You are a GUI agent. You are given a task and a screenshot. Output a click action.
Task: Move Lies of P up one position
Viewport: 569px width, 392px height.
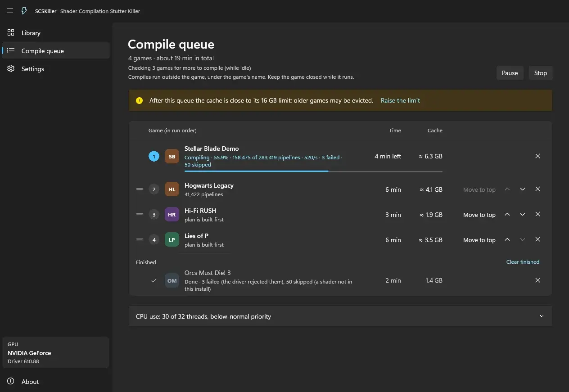click(507, 240)
